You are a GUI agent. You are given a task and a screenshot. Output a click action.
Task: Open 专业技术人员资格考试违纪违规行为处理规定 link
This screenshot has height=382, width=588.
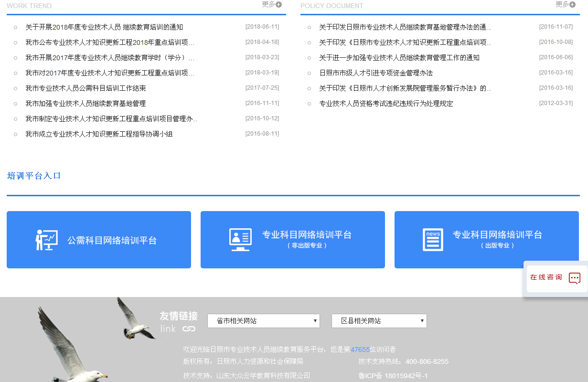click(x=386, y=104)
